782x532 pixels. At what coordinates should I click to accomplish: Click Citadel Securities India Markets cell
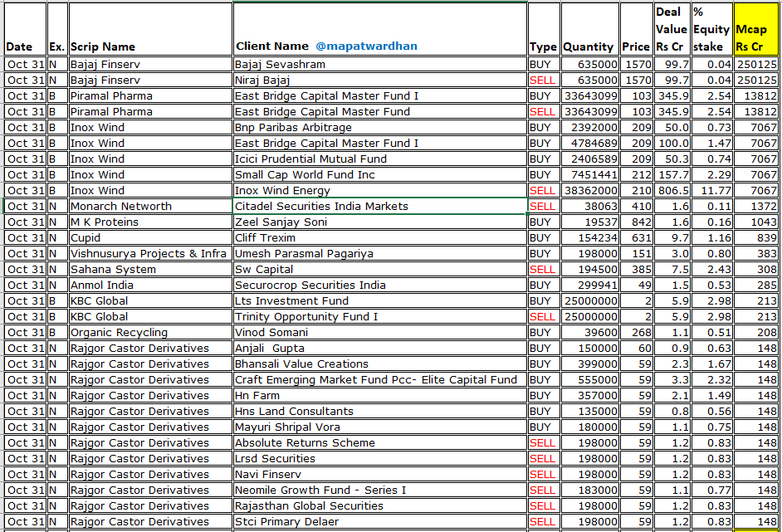coord(380,207)
